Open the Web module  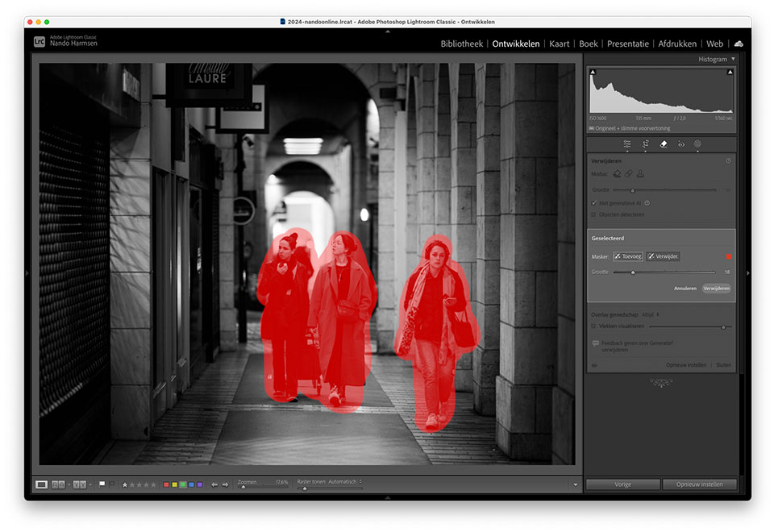pos(715,44)
